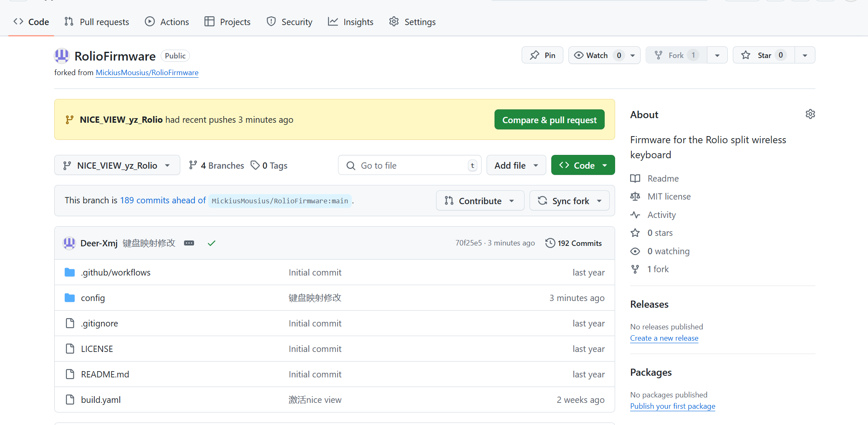Go to the Projects tab
This screenshot has height=425, width=868.
click(x=227, y=22)
